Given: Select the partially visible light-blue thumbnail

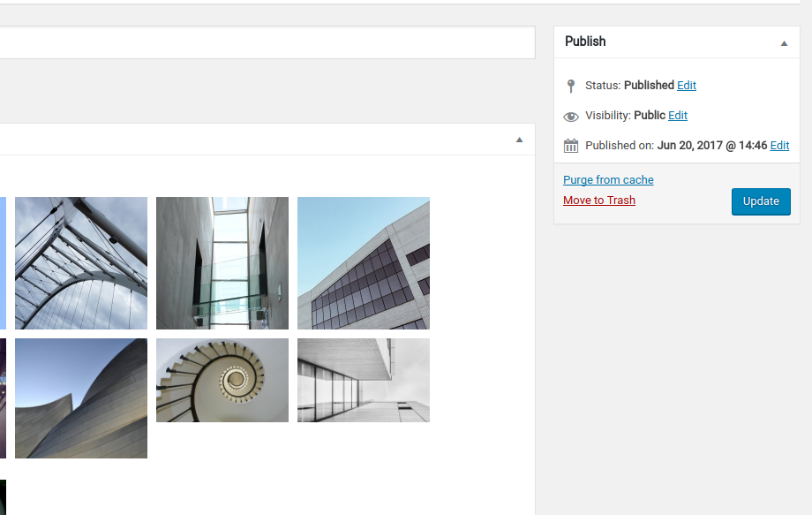Looking at the screenshot, I should [3, 262].
